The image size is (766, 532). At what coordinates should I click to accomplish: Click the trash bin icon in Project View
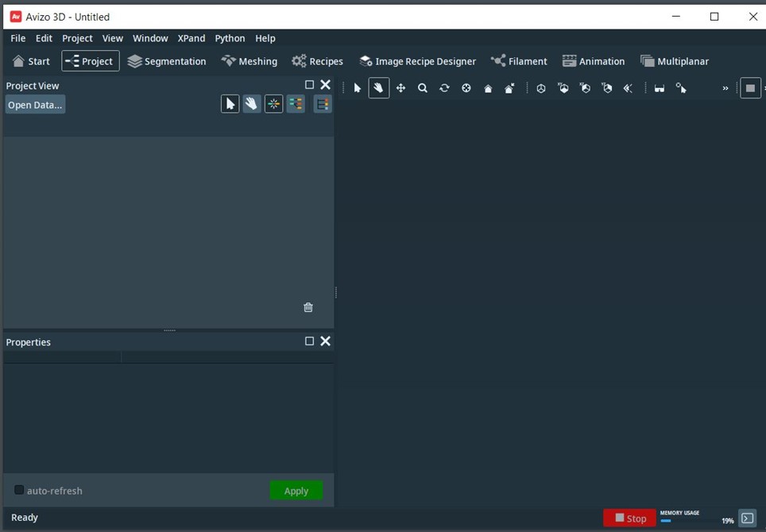[308, 307]
